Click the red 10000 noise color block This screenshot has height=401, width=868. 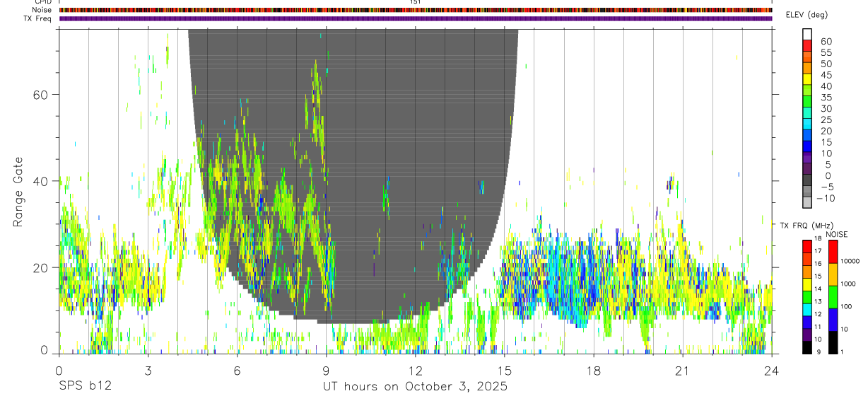pos(833,252)
